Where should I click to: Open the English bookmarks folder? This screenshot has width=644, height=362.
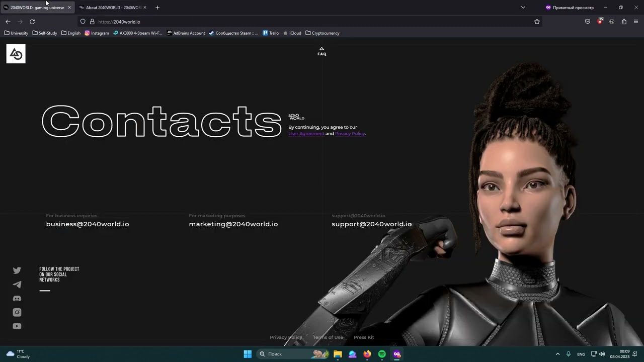pyautogui.click(x=71, y=33)
